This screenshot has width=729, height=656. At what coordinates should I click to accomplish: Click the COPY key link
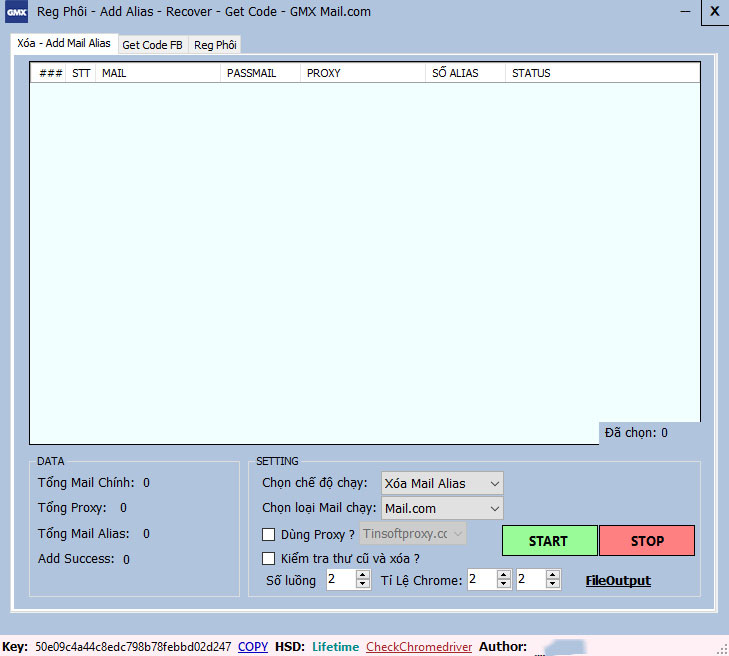253,647
